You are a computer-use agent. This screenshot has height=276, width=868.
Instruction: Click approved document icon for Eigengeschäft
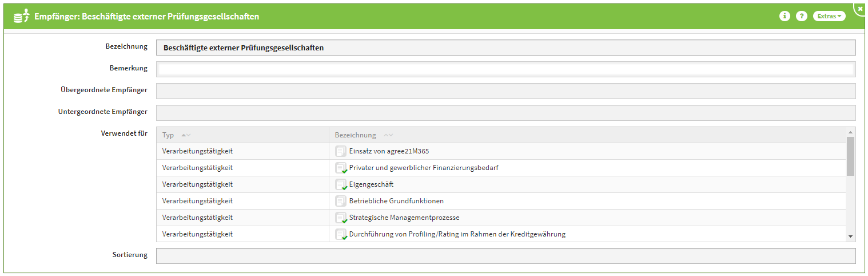[341, 185]
